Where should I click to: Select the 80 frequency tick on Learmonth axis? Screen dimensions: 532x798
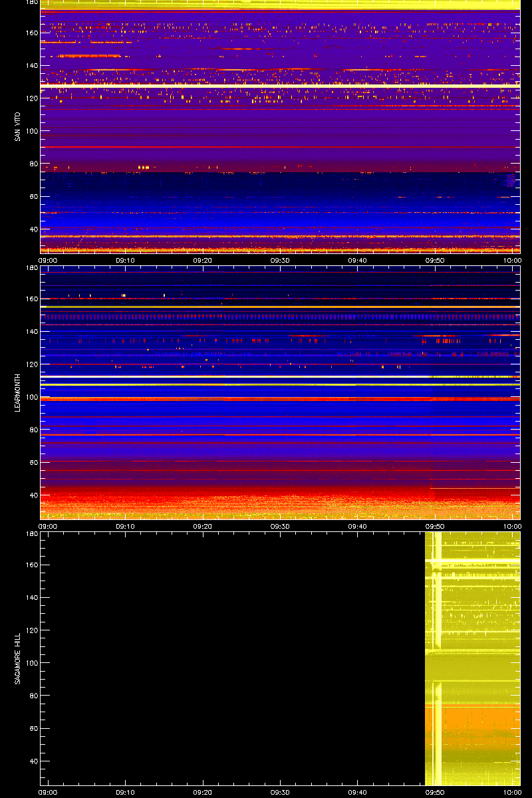[x=33, y=430]
